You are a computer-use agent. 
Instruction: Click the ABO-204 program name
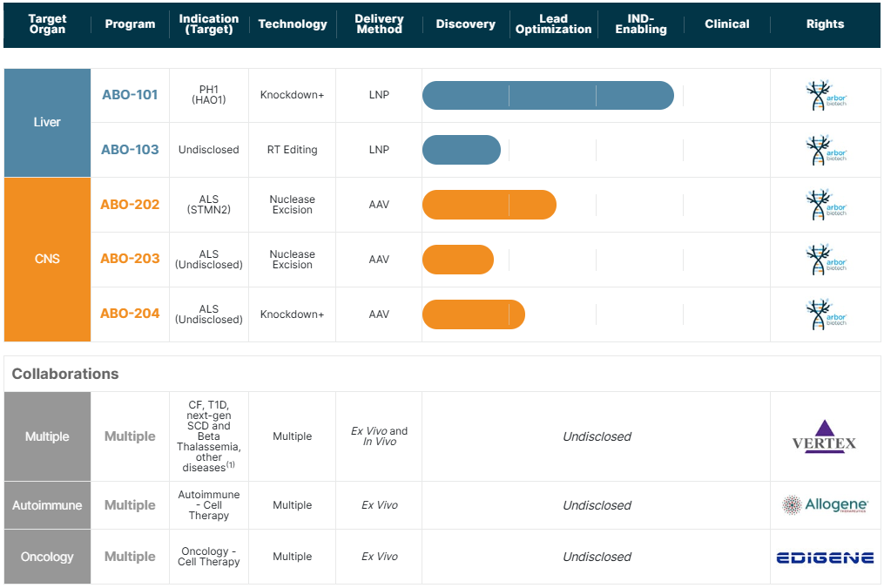coord(130,314)
